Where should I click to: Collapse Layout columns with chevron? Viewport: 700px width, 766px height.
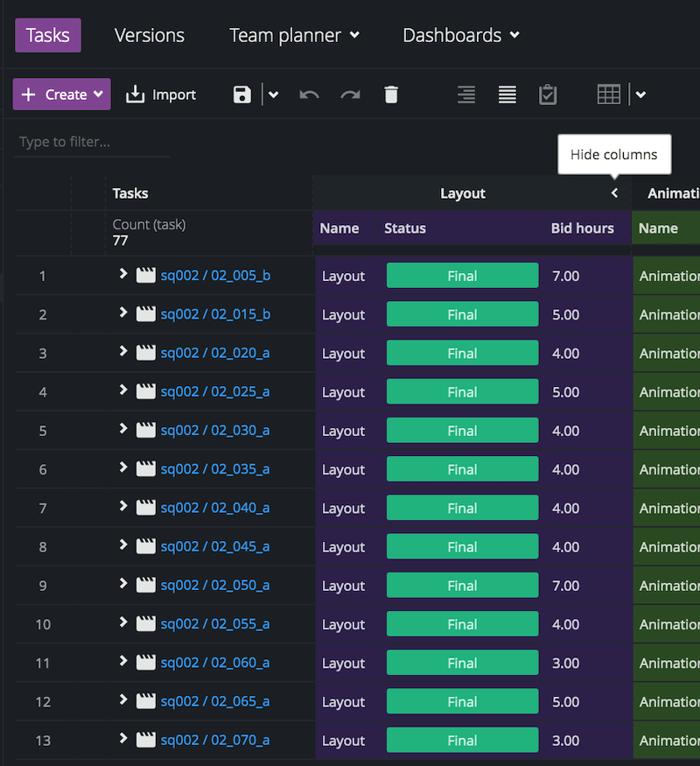pyautogui.click(x=614, y=193)
